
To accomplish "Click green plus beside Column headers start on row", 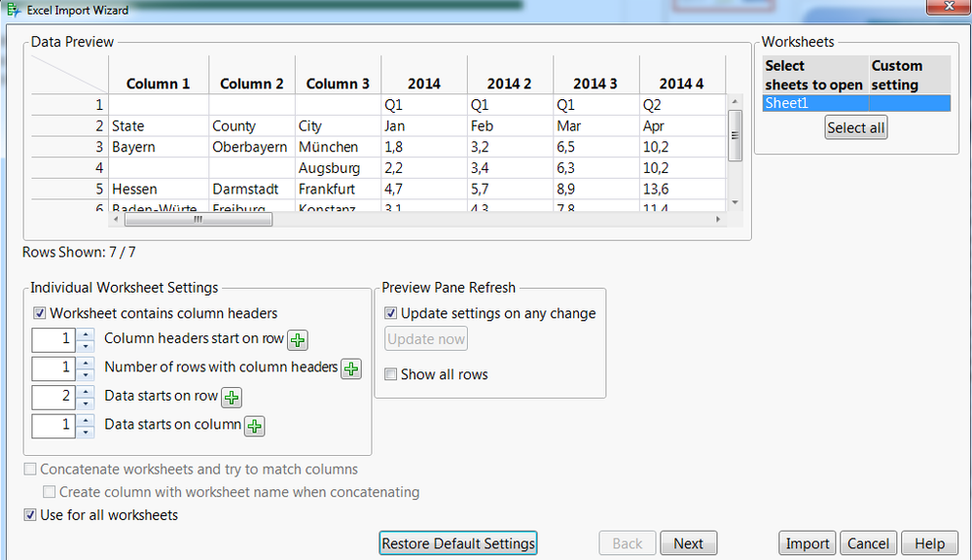I will point(298,340).
